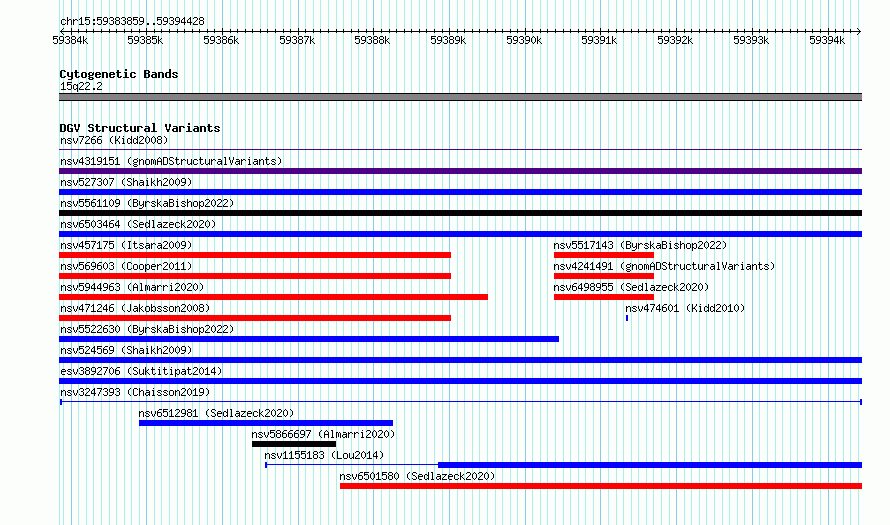Screen dimensions: 890x525
Task: Click nsv5522630 (ByrskaBishop2022) label
Action: 147,329
